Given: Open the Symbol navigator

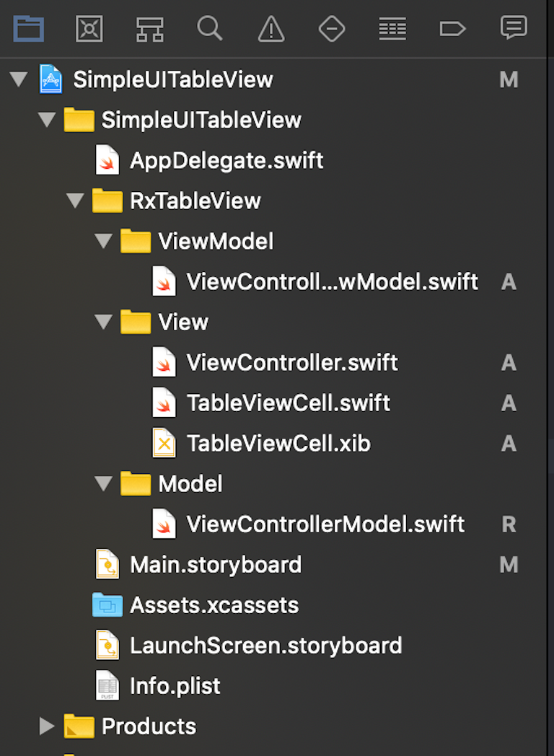Looking at the screenshot, I should pyautogui.click(x=149, y=29).
